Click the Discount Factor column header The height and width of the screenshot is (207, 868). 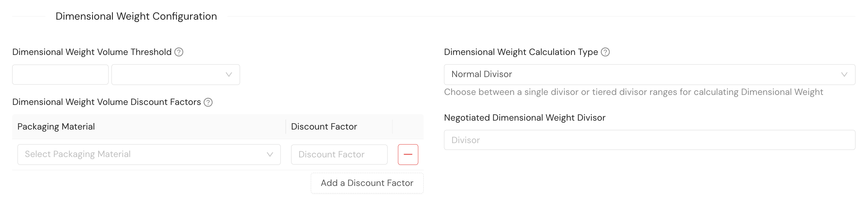(324, 127)
